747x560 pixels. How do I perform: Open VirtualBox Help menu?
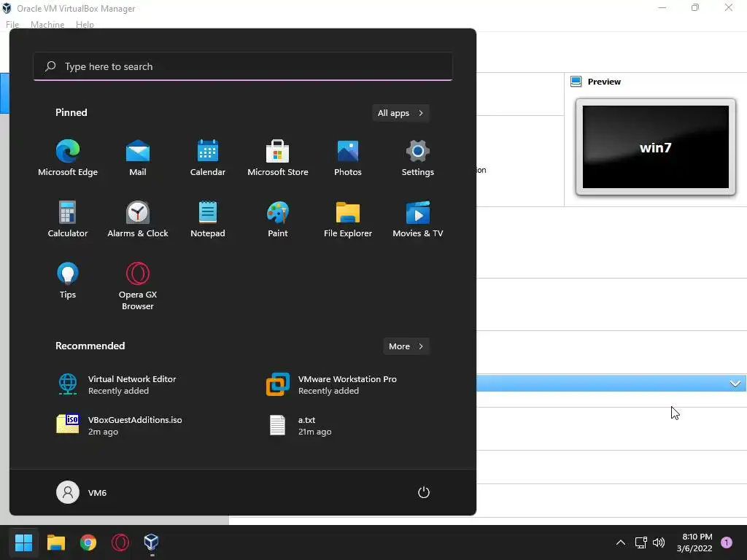pyautogui.click(x=85, y=25)
